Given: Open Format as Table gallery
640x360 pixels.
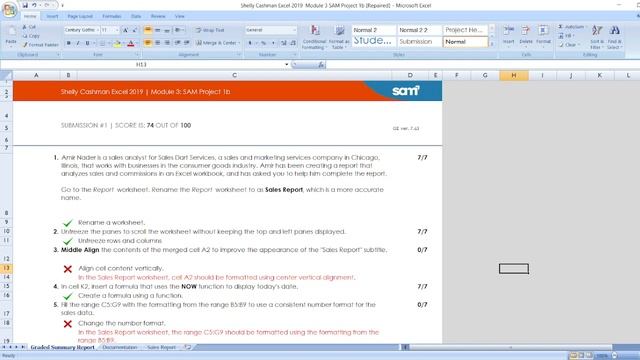Looking at the screenshot, I should pyautogui.click(x=339, y=37).
